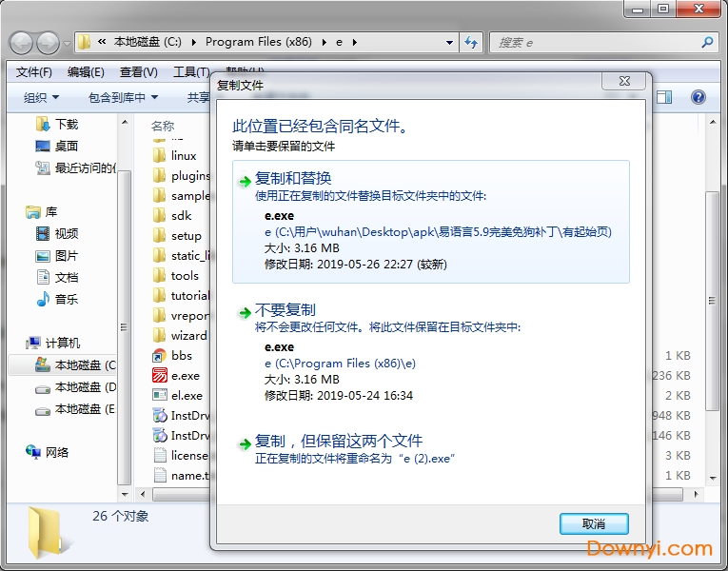
Task: Open the 查看(V) menu
Action: point(139,72)
